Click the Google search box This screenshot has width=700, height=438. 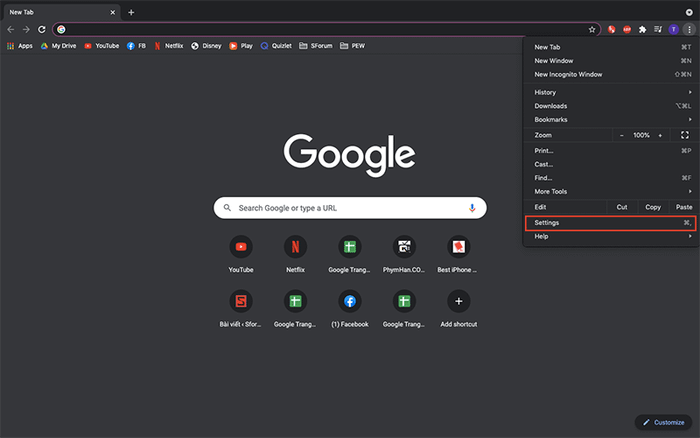[x=350, y=208]
